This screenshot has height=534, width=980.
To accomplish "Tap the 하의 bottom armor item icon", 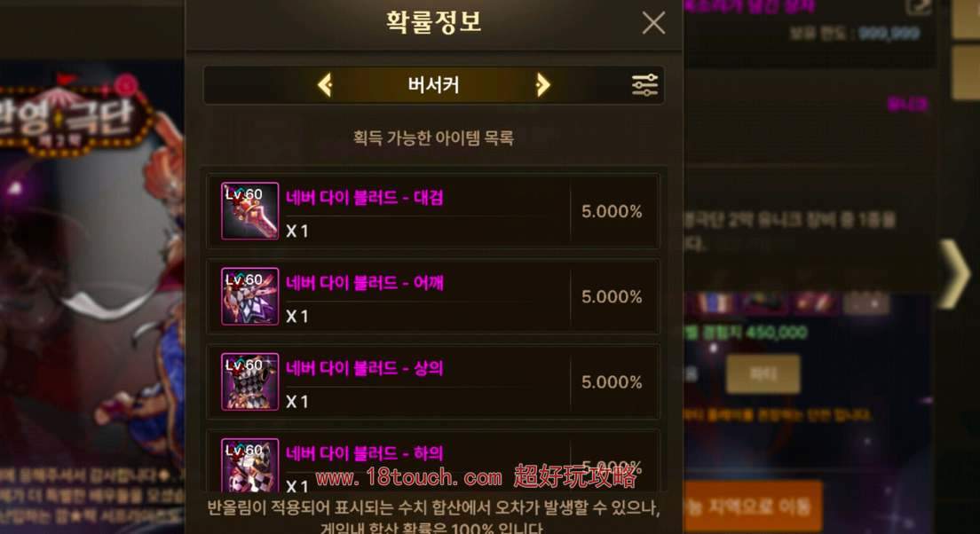I will (249, 466).
